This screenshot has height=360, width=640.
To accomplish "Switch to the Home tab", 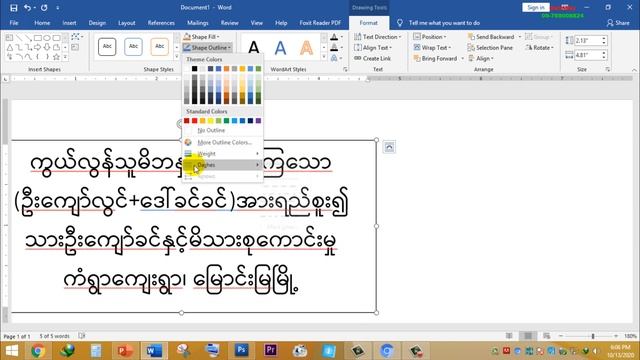I will tap(42, 23).
